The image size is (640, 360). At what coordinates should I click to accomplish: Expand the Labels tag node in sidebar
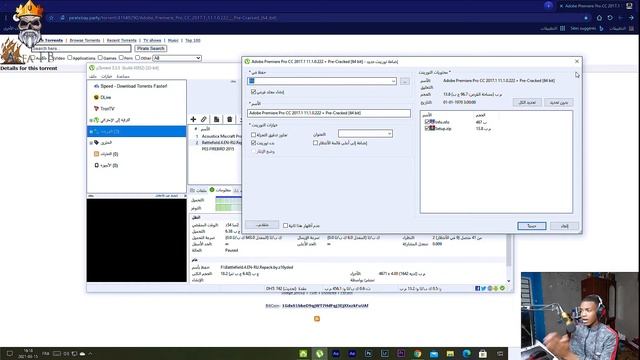click(x=91, y=143)
